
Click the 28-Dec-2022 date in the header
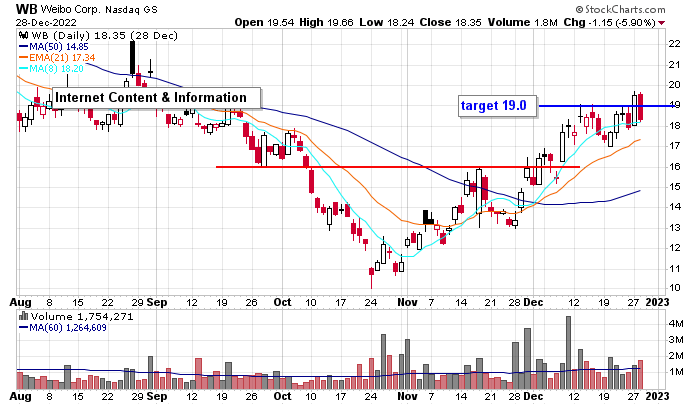pos(46,23)
